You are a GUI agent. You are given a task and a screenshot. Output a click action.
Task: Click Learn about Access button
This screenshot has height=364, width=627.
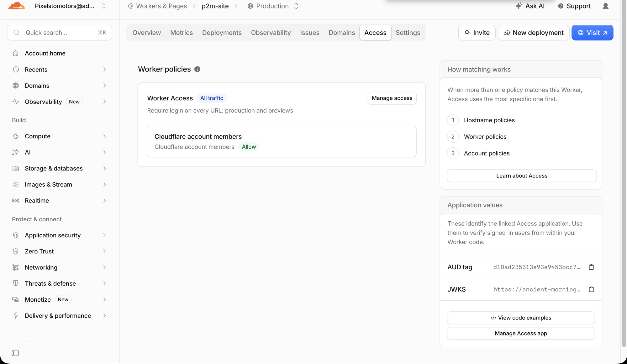tap(522, 176)
